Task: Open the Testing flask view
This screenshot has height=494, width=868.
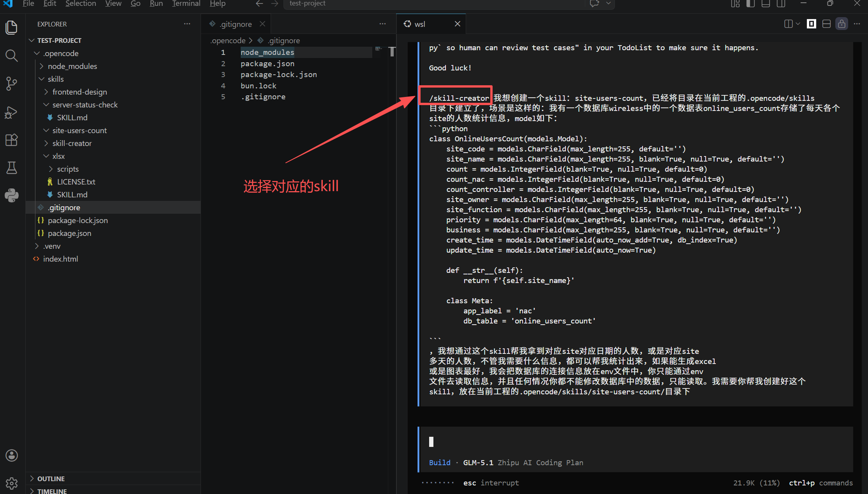Action: pos(12,168)
